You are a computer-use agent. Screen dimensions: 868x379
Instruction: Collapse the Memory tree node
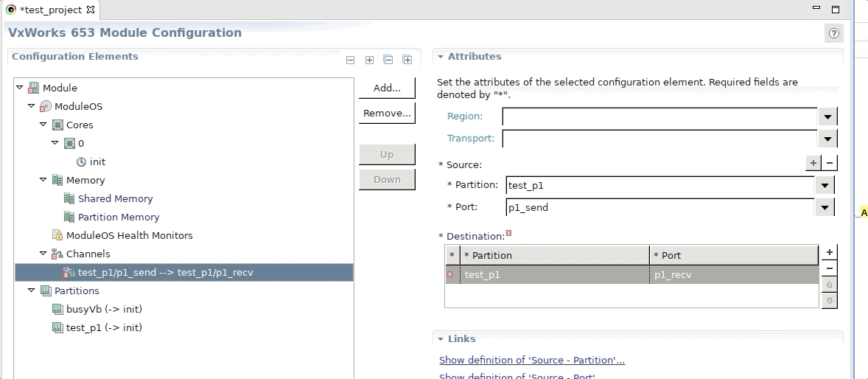[43, 179]
